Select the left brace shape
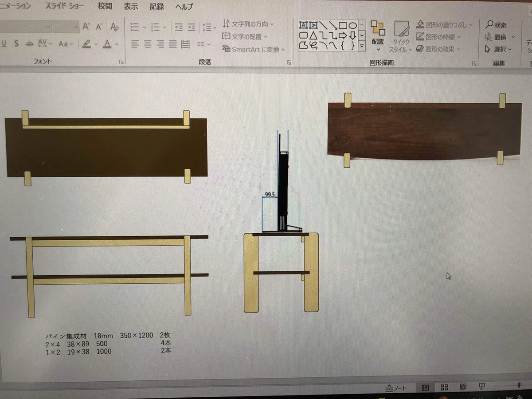 click(343, 45)
